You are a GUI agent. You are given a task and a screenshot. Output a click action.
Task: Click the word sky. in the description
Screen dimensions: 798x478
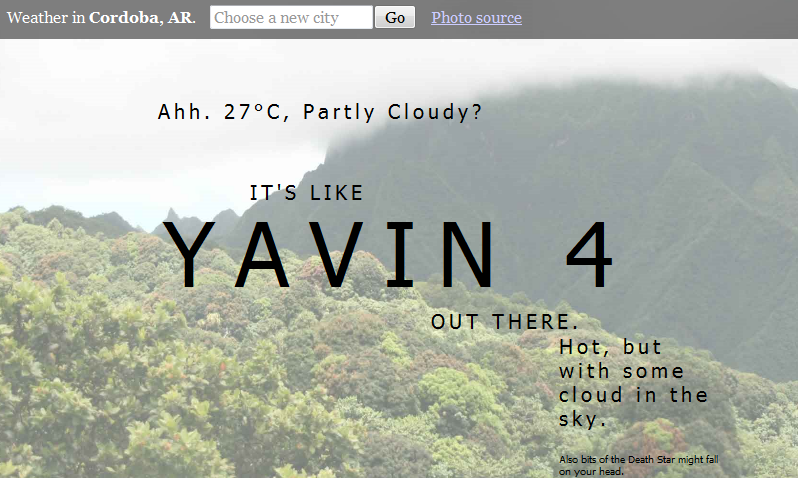583,419
